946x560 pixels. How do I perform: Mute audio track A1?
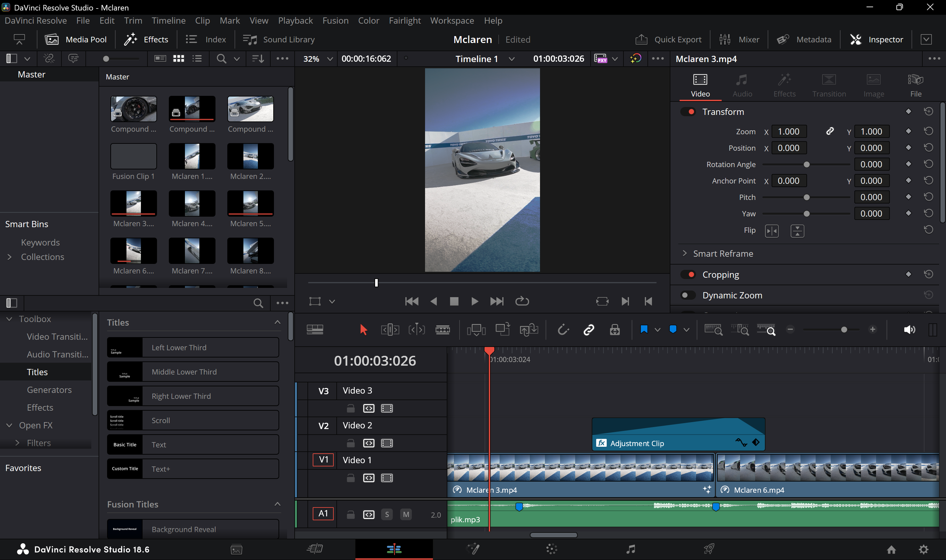click(406, 514)
